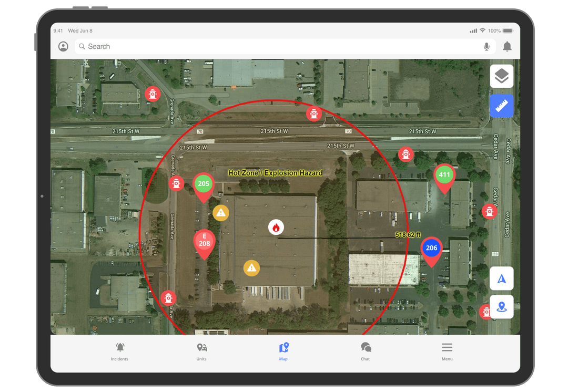Open the map layers panel
Image resolution: width=568 pixels, height=392 pixels.
pos(501,76)
